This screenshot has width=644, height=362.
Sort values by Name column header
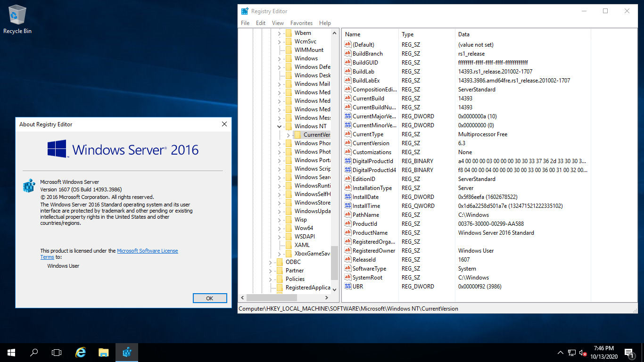pyautogui.click(x=370, y=34)
